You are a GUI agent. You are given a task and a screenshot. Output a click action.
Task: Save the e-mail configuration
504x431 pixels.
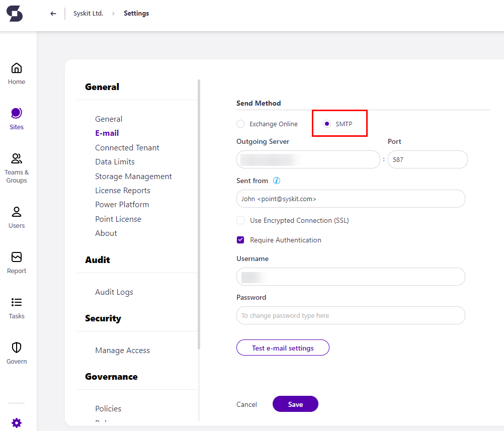point(295,404)
